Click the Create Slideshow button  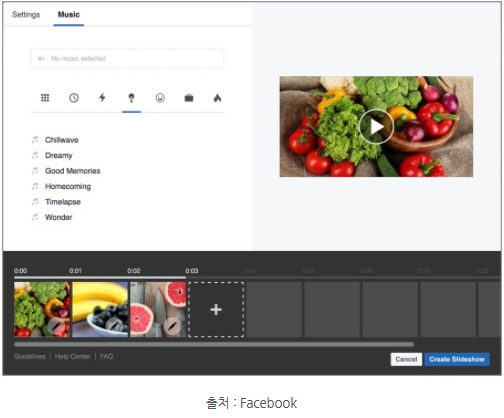pyautogui.click(x=457, y=359)
